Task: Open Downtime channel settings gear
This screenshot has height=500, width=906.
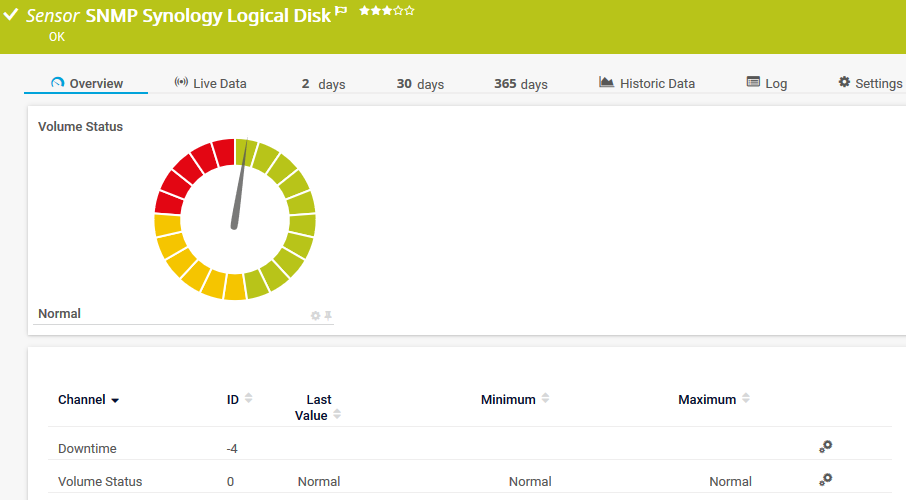Action: tap(825, 447)
